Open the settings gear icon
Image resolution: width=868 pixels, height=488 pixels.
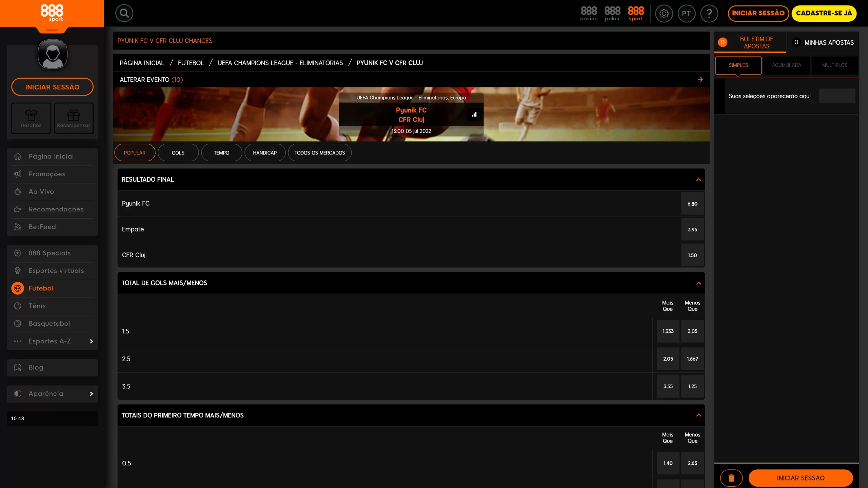(664, 14)
